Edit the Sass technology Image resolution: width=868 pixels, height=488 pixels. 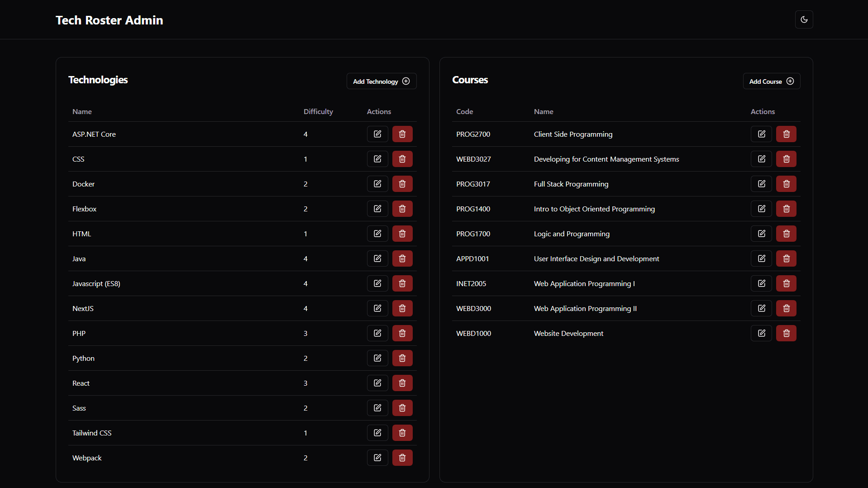(x=377, y=408)
